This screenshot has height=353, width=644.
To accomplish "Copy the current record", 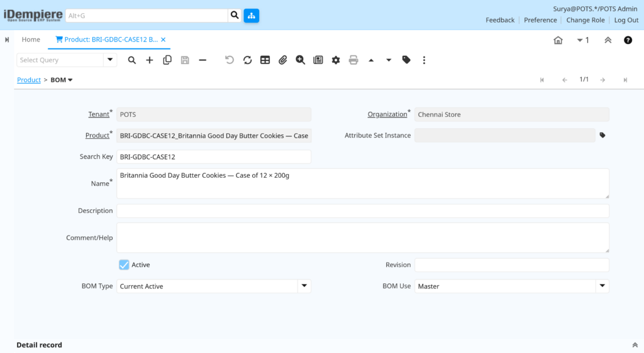I will point(167,60).
